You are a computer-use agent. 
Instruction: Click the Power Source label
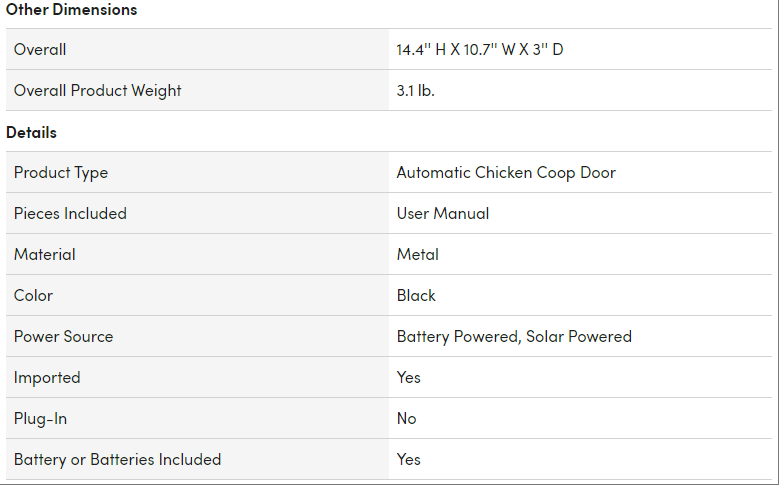tap(63, 336)
